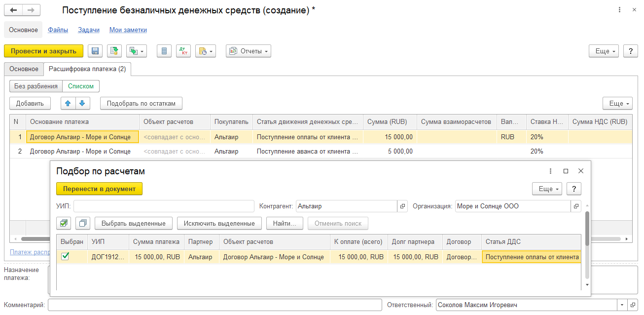Click Выбрать выделенные
This screenshot has width=644, height=315.
133,223
